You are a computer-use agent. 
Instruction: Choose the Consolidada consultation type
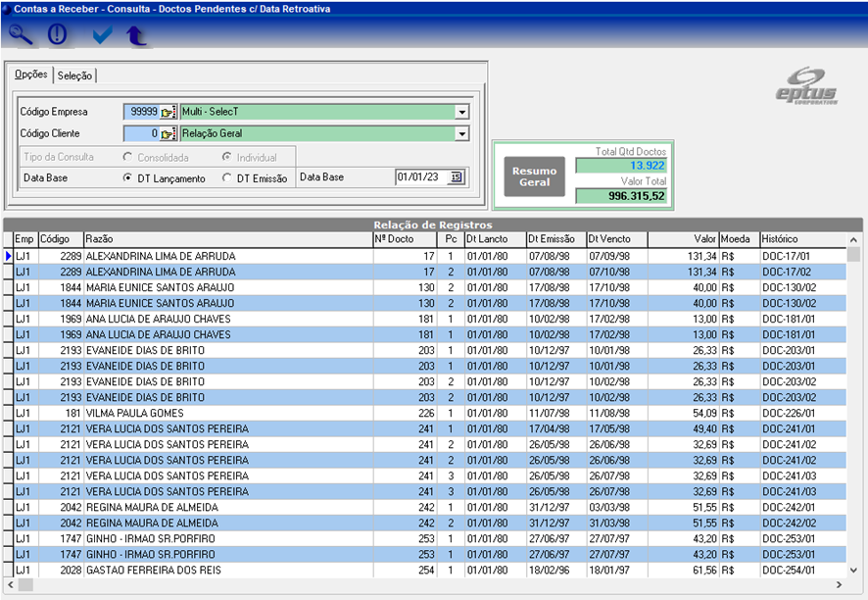point(128,157)
